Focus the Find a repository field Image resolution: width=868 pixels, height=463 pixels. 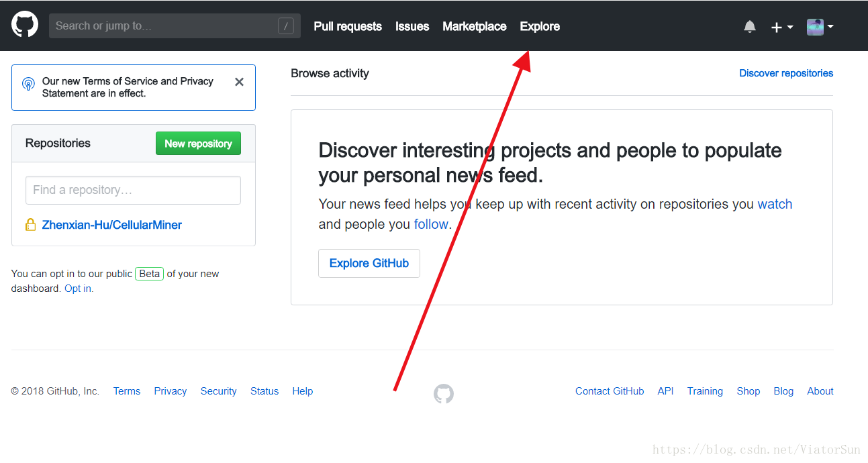(133, 190)
